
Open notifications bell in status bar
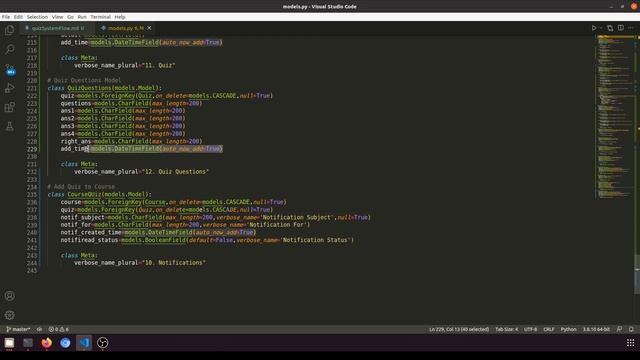tap(631, 329)
